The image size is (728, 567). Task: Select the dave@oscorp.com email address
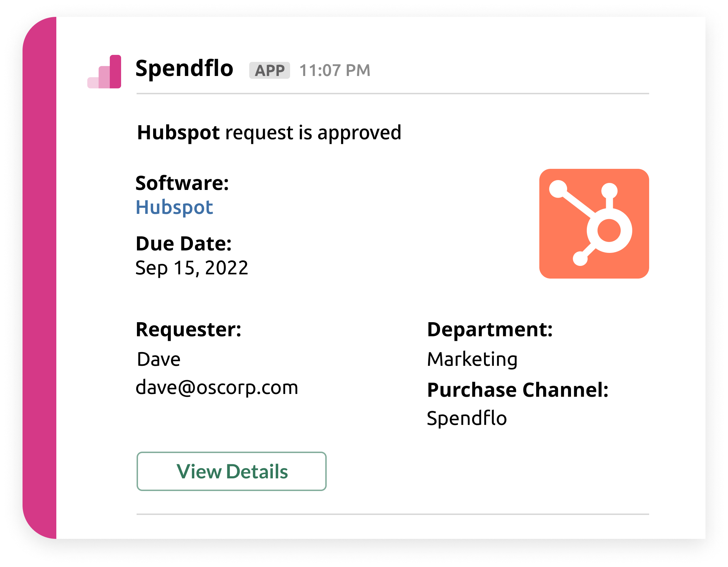[217, 388]
